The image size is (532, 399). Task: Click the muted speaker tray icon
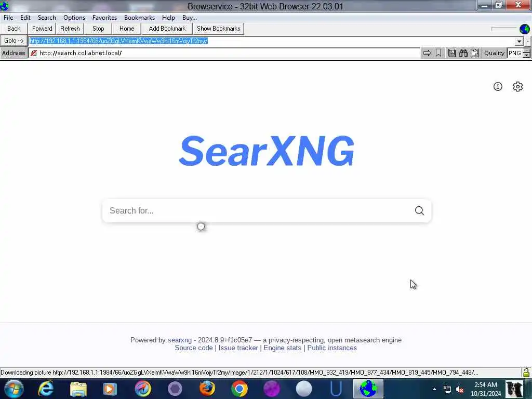click(460, 389)
